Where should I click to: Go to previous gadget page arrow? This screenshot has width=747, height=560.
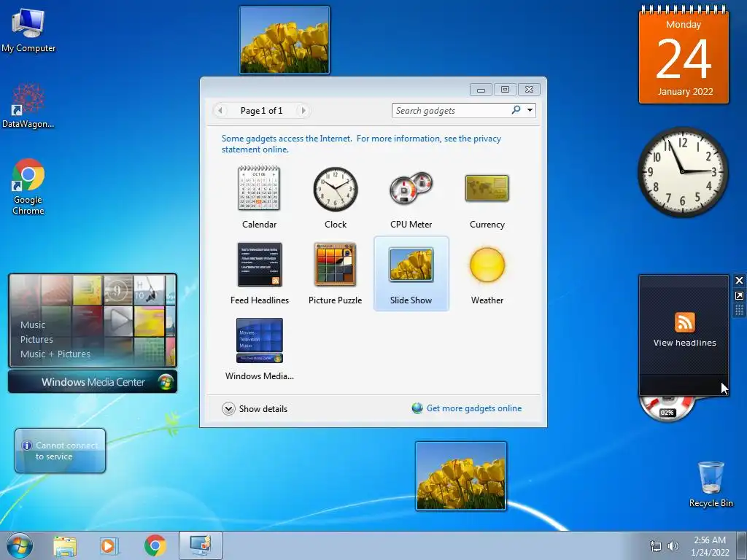pyautogui.click(x=220, y=111)
